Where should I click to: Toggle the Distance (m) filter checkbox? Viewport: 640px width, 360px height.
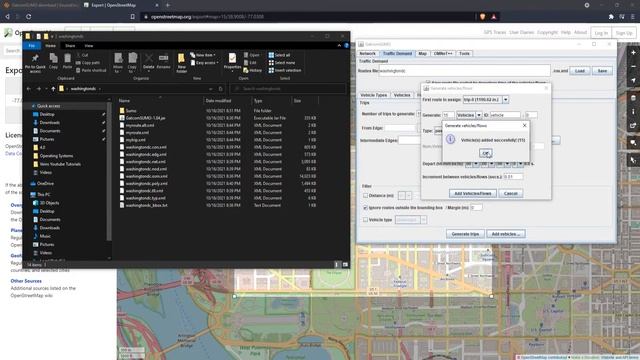click(x=365, y=196)
